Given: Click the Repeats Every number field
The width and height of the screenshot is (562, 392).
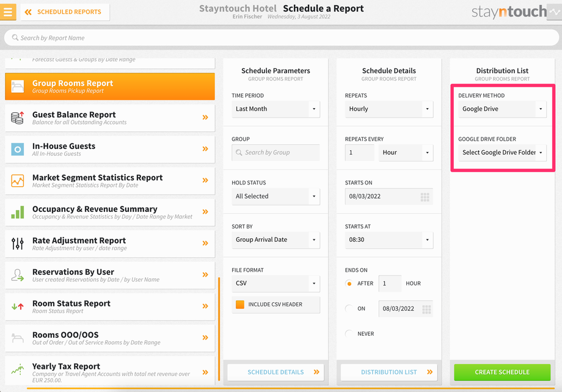Looking at the screenshot, I should point(359,153).
